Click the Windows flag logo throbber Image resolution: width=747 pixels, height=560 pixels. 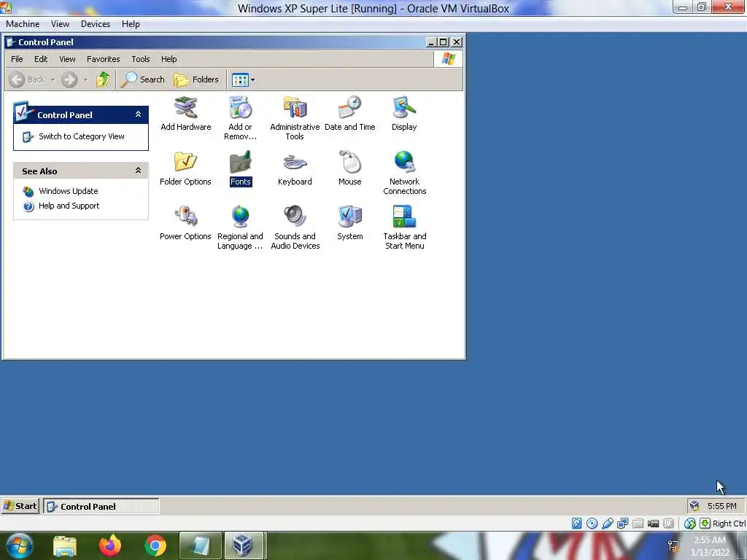(449, 59)
